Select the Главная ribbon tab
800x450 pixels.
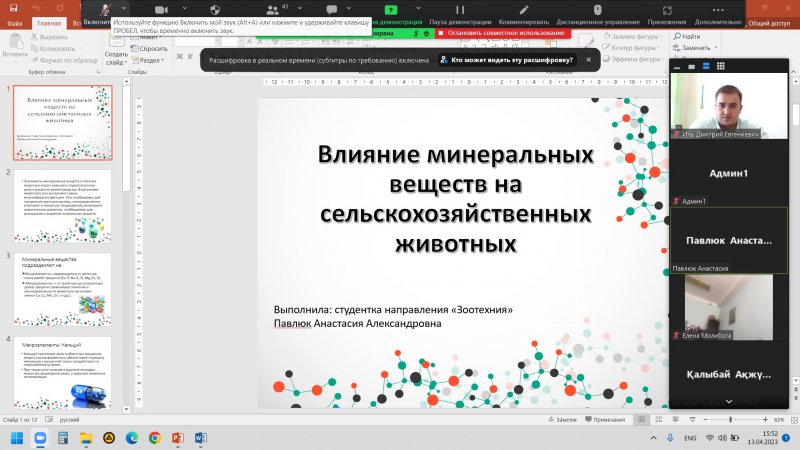point(49,23)
